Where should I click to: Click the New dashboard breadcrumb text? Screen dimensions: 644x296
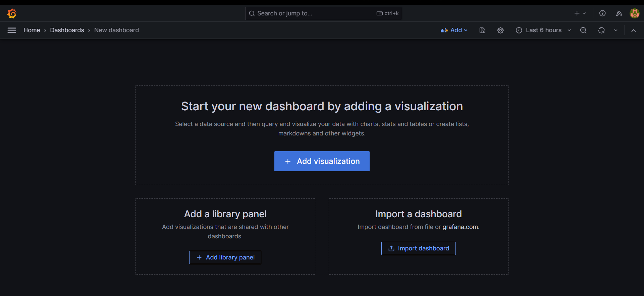(116, 30)
